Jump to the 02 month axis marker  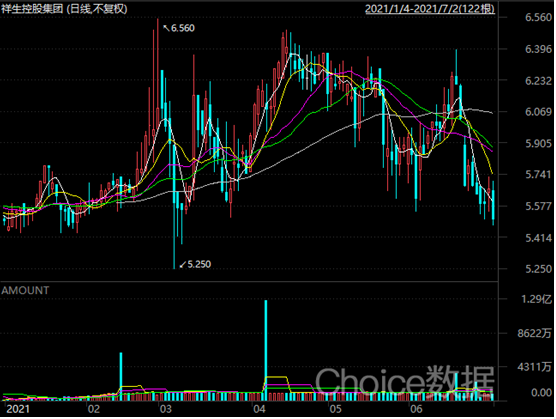[x=94, y=410]
